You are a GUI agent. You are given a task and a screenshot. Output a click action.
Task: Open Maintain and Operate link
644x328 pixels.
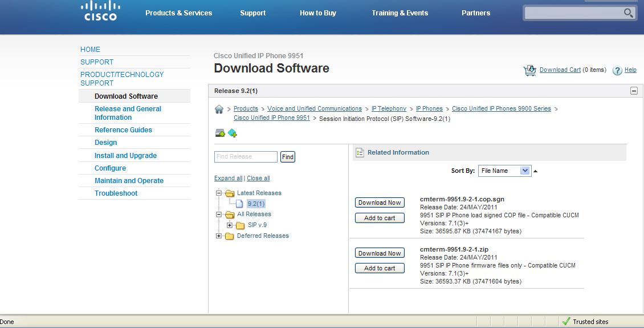click(129, 181)
